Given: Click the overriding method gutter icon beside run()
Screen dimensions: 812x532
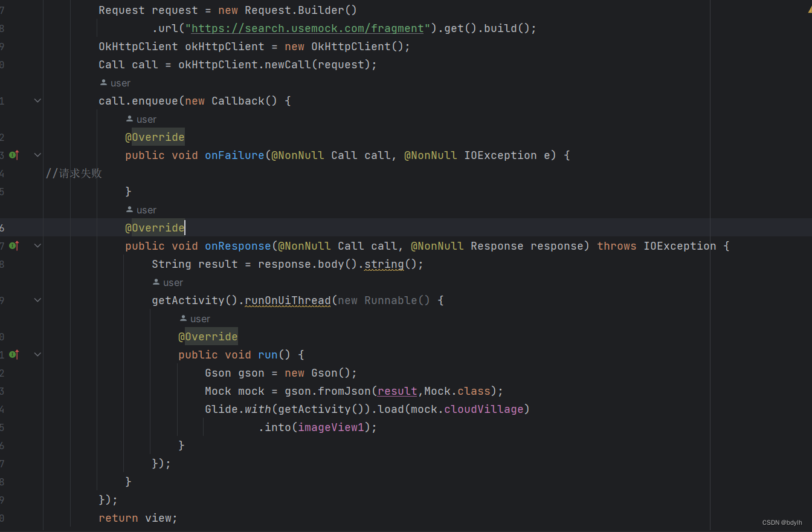Looking at the screenshot, I should point(13,354).
